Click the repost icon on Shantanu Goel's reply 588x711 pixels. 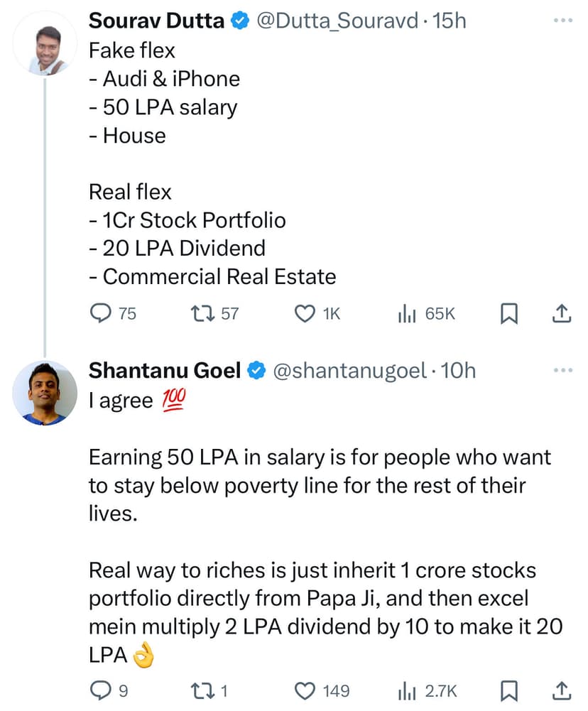tap(202, 690)
